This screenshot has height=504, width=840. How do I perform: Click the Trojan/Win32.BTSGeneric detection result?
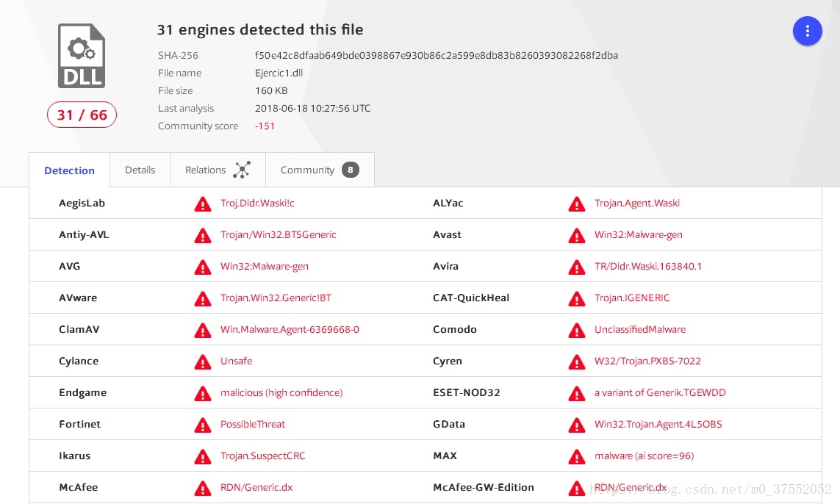pyautogui.click(x=278, y=234)
